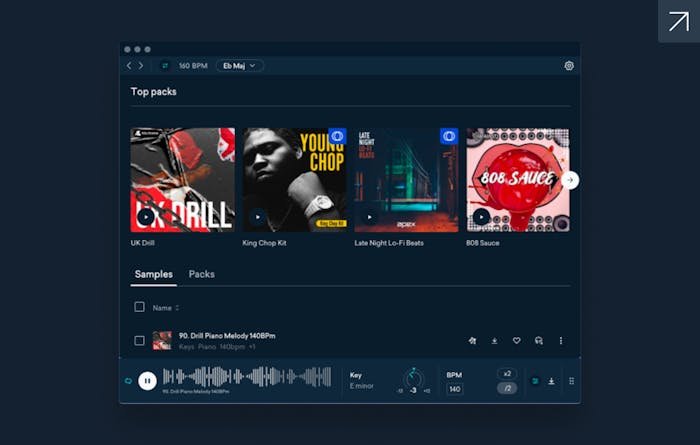700x445 pixels.
Task: Go forward with the right arrow
Action: (x=141, y=66)
